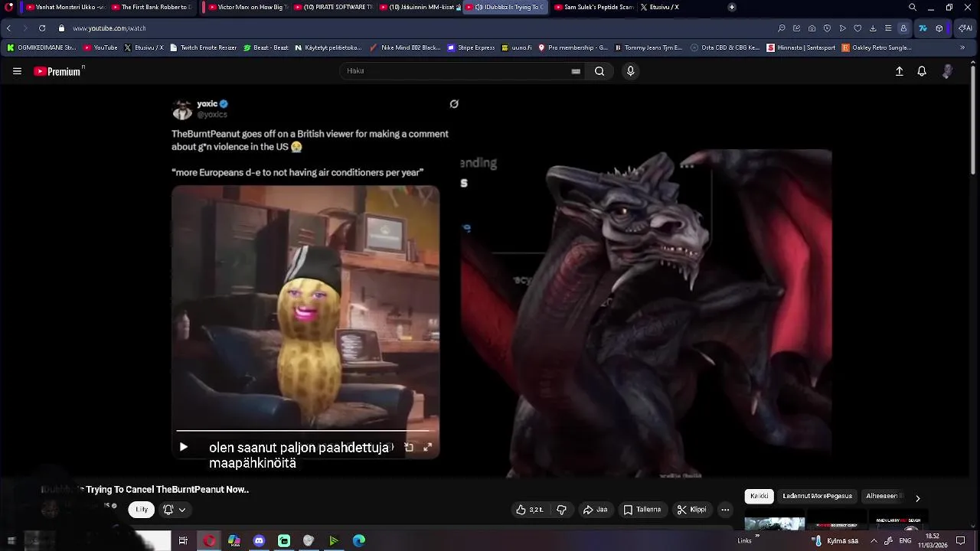
Task: Click the magnifier search button
Action: pyautogui.click(x=599, y=71)
